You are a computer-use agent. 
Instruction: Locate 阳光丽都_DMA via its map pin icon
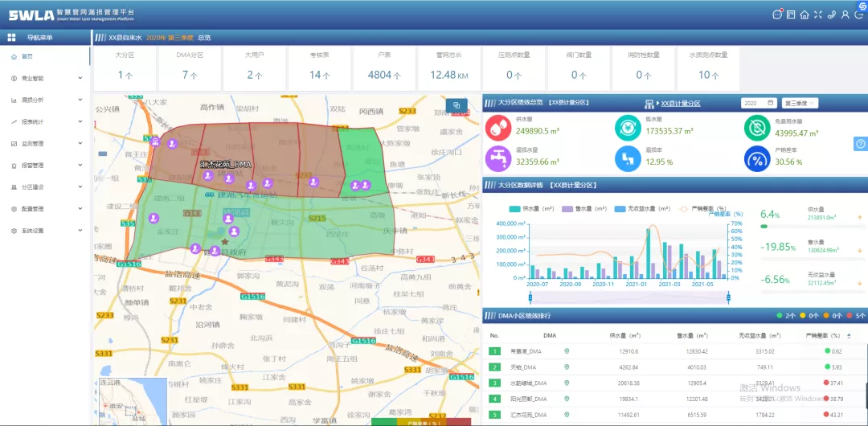point(567,399)
